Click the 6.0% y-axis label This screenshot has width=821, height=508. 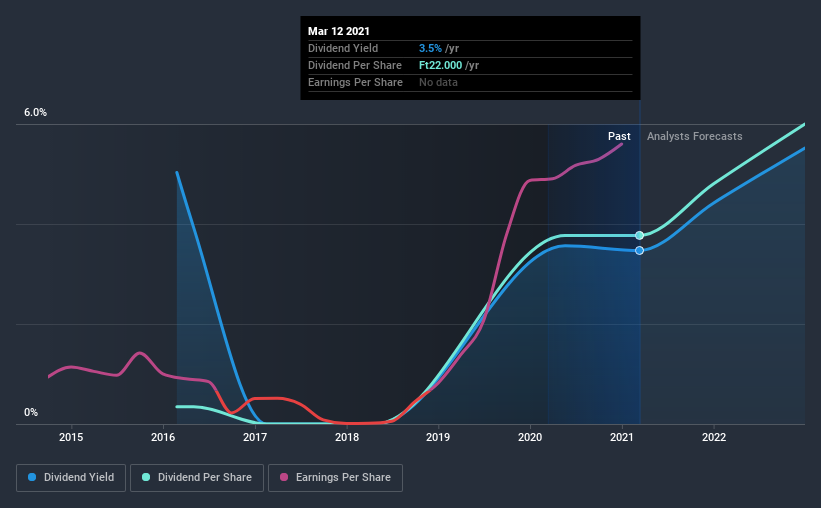(35, 113)
